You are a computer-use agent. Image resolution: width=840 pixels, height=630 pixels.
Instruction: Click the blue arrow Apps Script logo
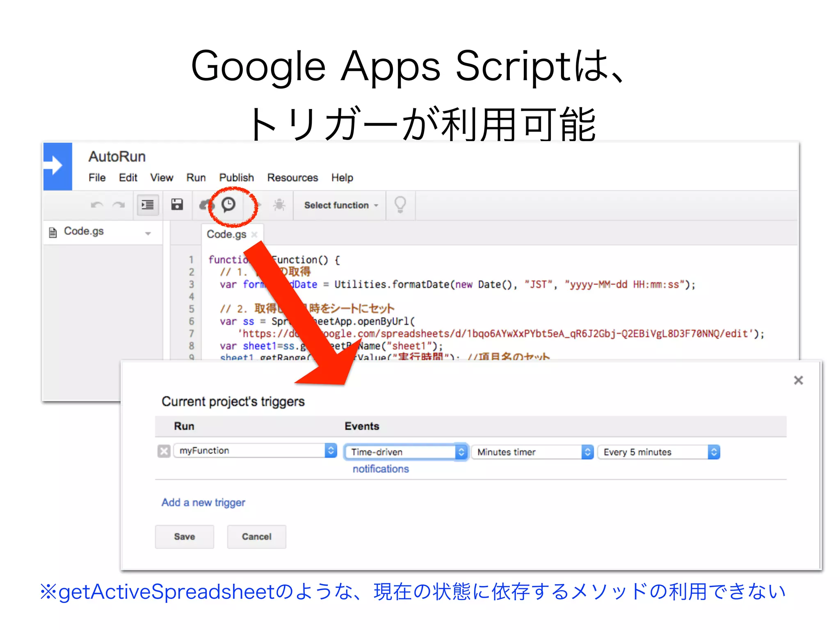(57, 167)
